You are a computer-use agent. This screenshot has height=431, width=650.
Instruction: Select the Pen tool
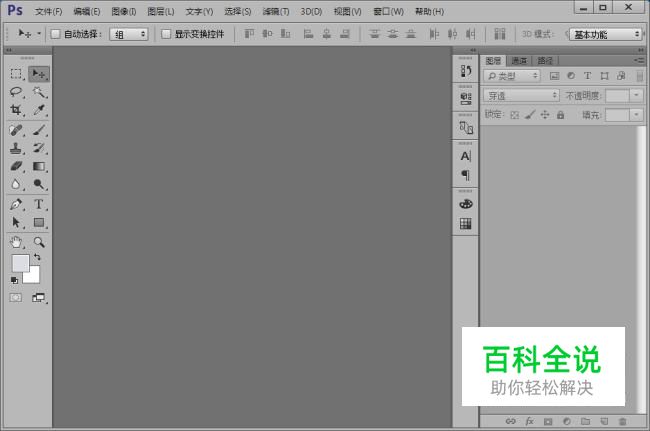(16, 204)
